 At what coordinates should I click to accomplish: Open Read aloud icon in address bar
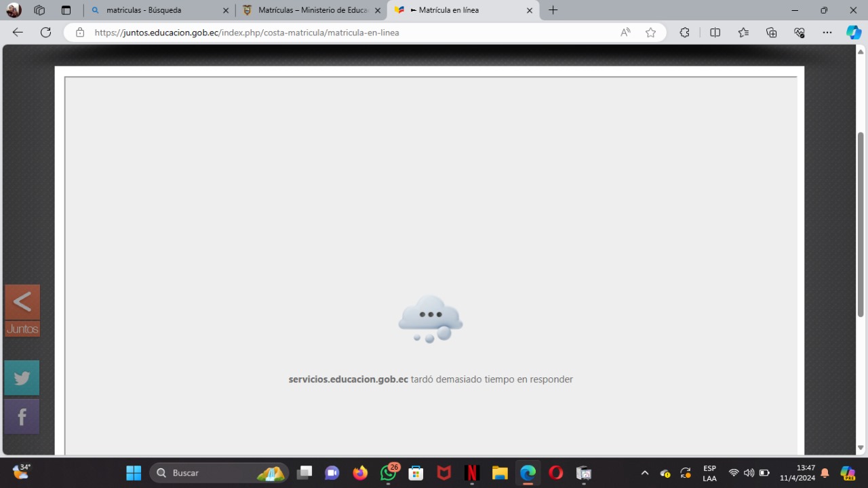tap(625, 33)
